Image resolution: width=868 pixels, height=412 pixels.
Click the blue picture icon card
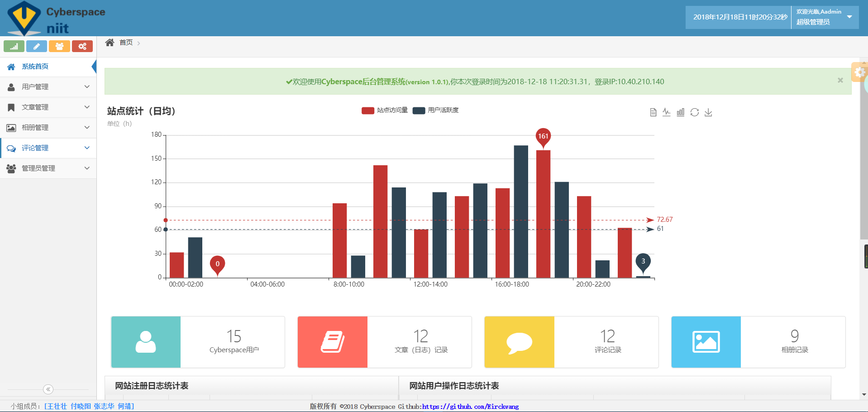pos(706,342)
